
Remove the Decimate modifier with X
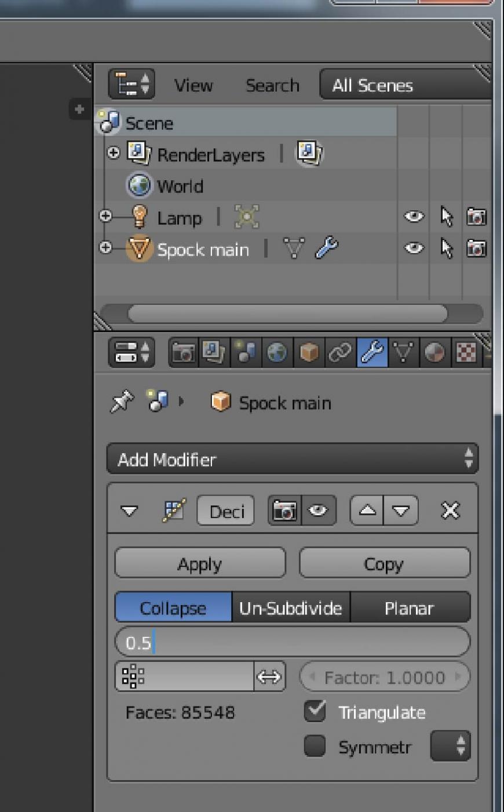[450, 511]
